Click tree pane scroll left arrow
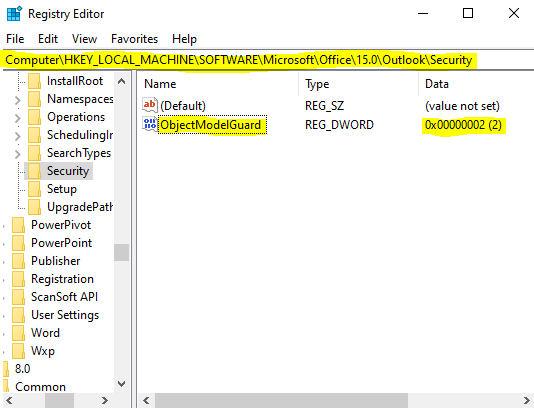534x408 pixels. click(10, 400)
